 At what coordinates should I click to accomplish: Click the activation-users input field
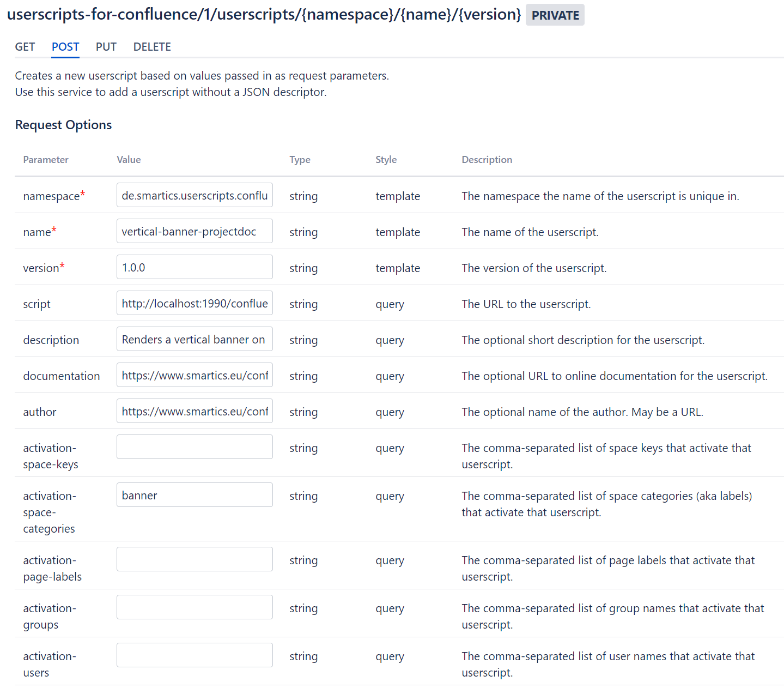click(194, 655)
